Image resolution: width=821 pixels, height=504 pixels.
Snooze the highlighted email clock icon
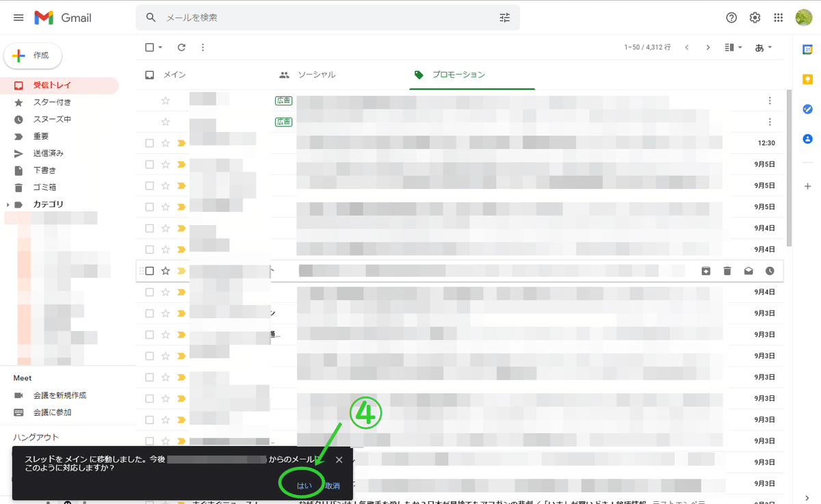pyautogui.click(x=770, y=271)
